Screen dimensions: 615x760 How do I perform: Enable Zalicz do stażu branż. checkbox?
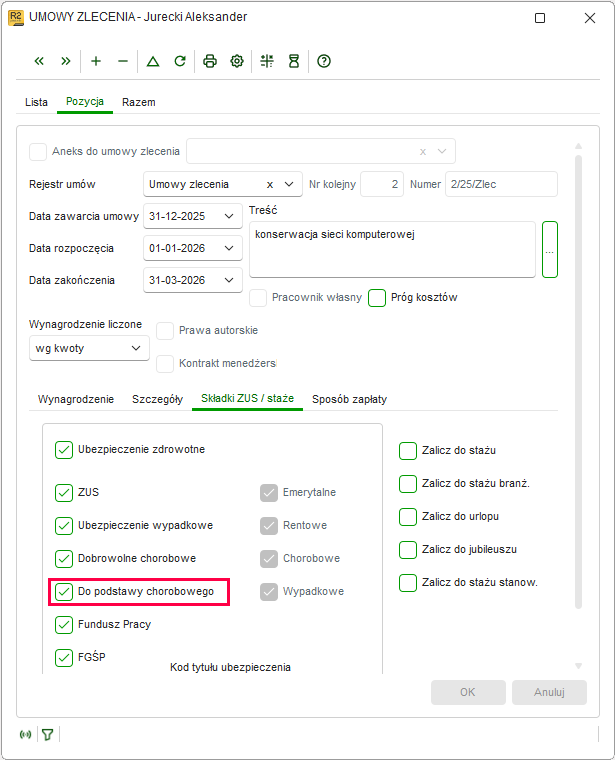[408, 483]
